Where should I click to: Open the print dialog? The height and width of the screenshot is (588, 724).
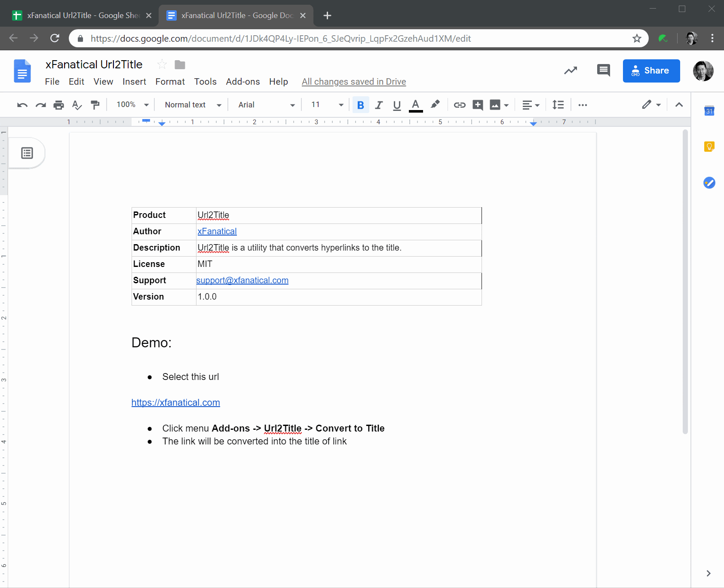click(59, 104)
